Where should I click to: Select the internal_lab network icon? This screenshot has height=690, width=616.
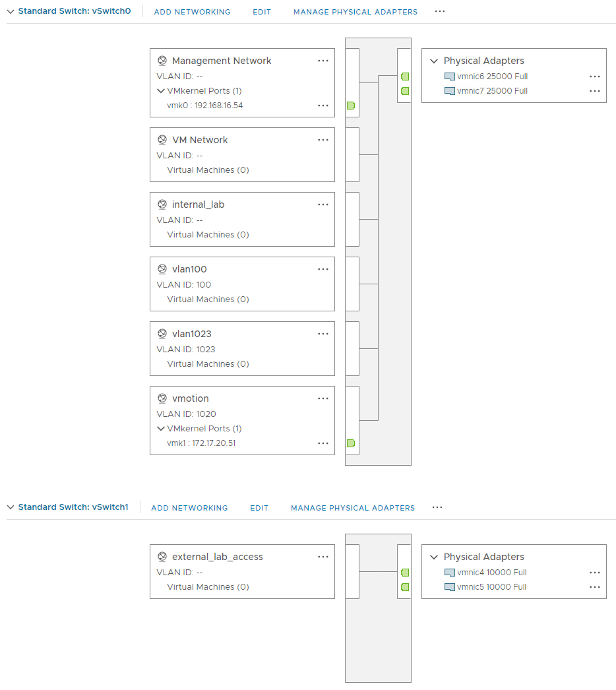click(162, 204)
